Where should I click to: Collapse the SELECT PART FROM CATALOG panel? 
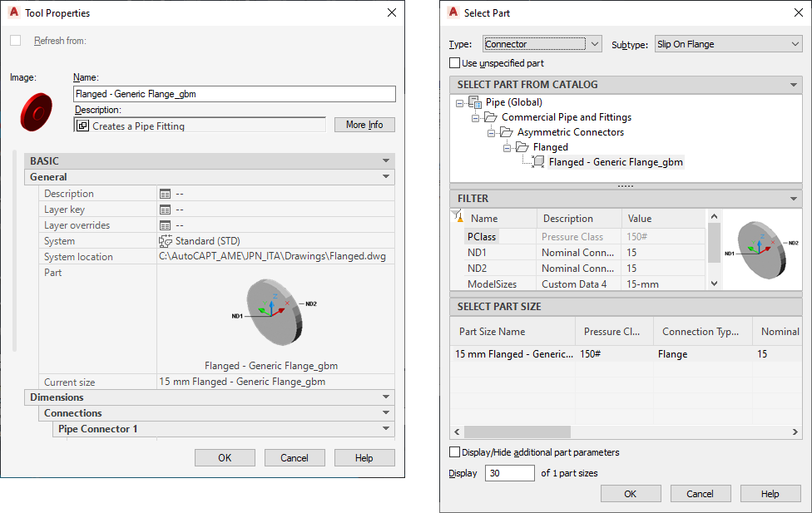pos(794,84)
